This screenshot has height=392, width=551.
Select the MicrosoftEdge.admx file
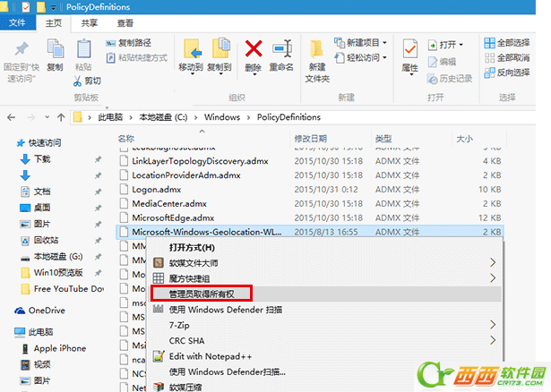click(310, 218)
